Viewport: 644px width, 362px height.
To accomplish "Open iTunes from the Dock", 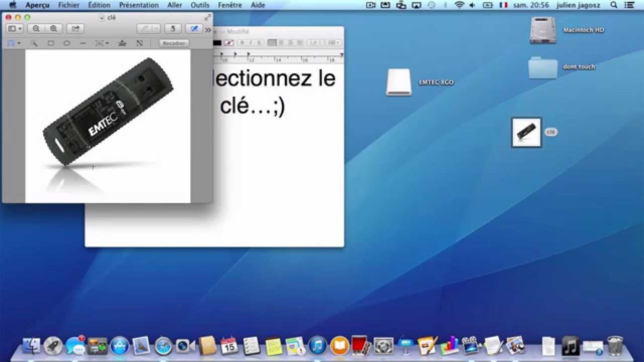I will 317,345.
